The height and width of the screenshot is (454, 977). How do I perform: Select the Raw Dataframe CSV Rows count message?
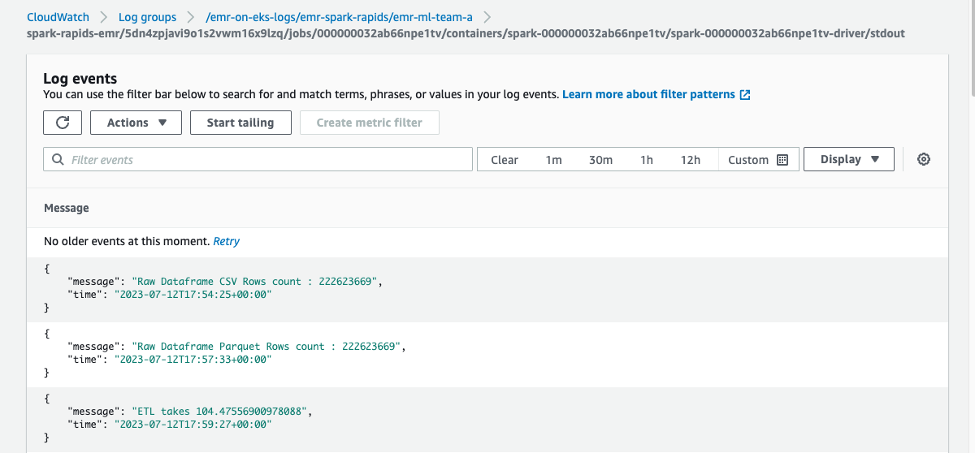[x=254, y=281]
